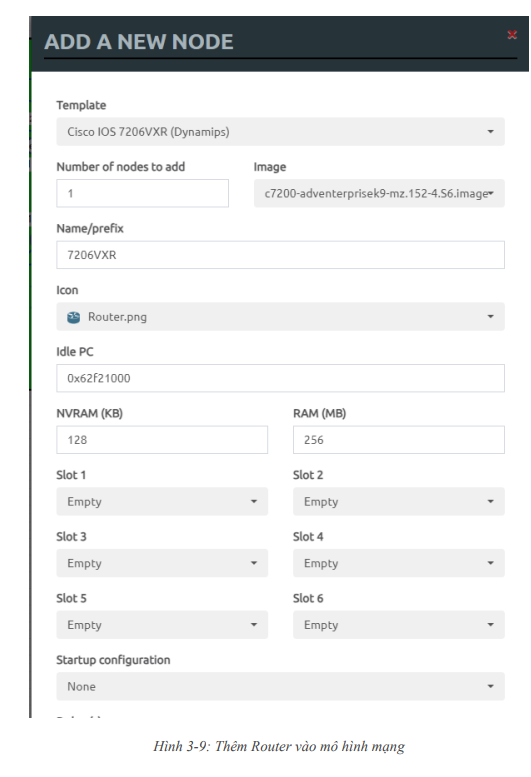Click the Idle PC field with 0x62f21000
Screen dimensions: 531x777
point(280,378)
